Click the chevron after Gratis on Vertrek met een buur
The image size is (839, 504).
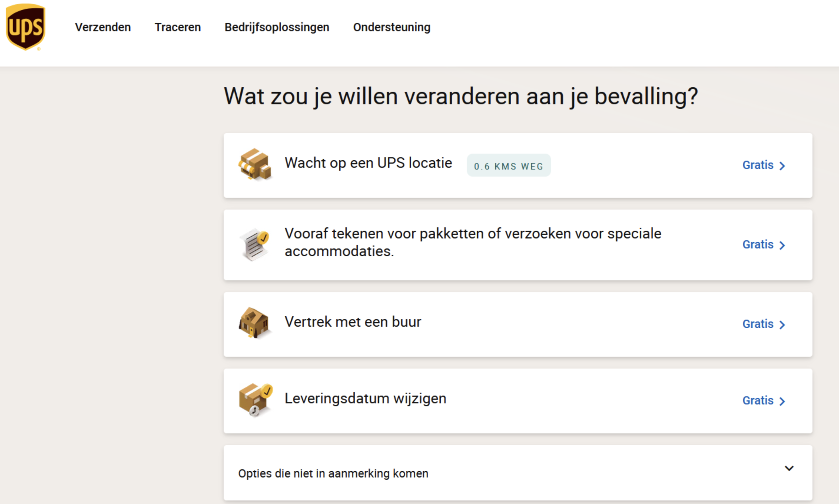tap(783, 325)
